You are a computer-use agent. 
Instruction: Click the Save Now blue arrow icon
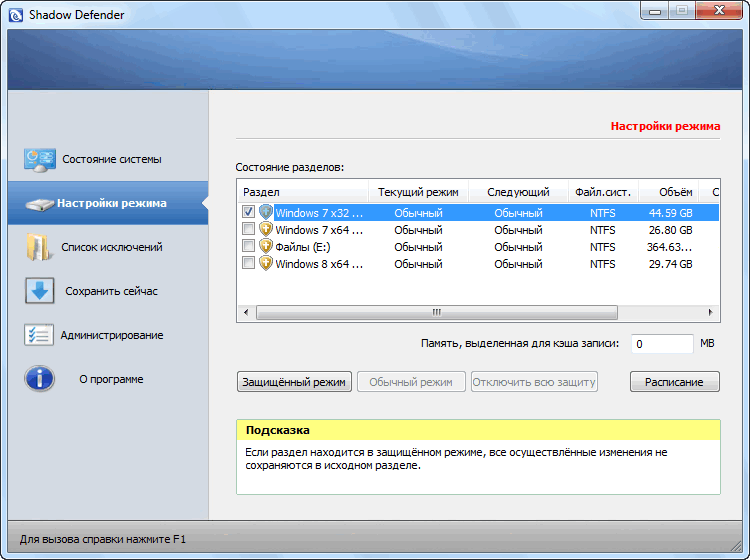coord(39,291)
